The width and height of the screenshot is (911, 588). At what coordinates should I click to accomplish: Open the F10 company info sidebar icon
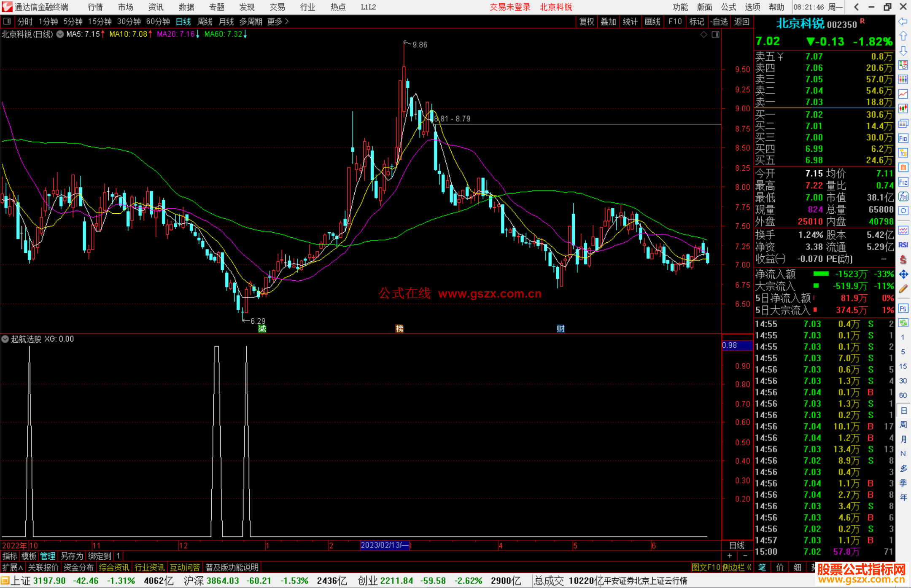pyautogui.click(x=903, y=138)
